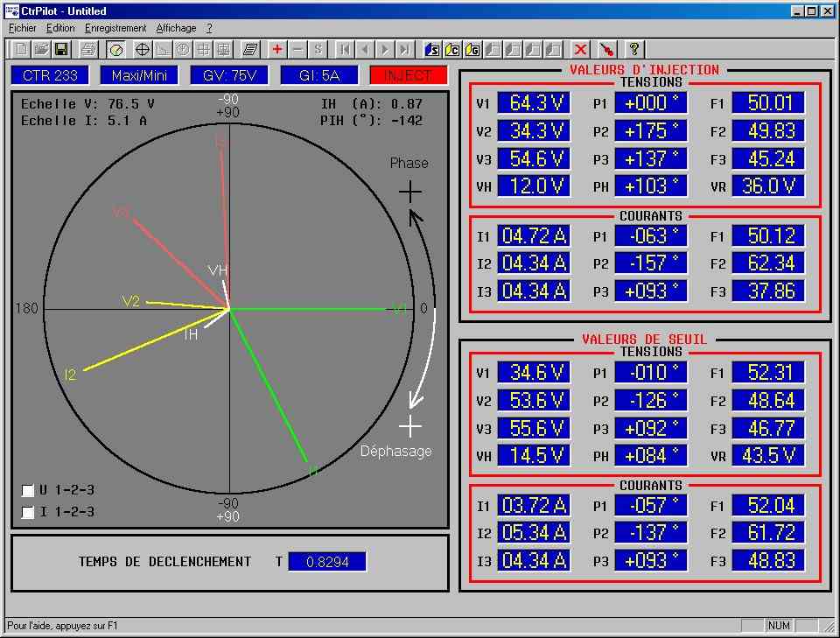
Task: Click seuil current F2 field 61.72
Action: point(769,532)
